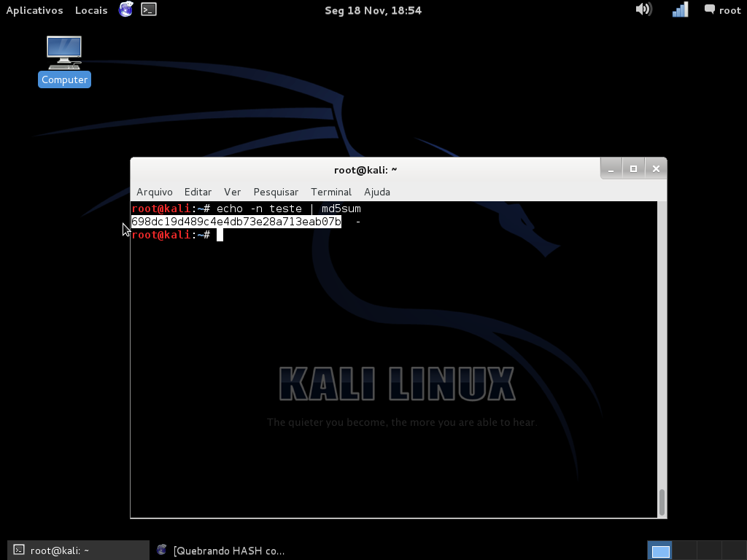Open the Editar menu in terminal
The height and width of the screenshot is (560, 747).
[x=198, y=192]
